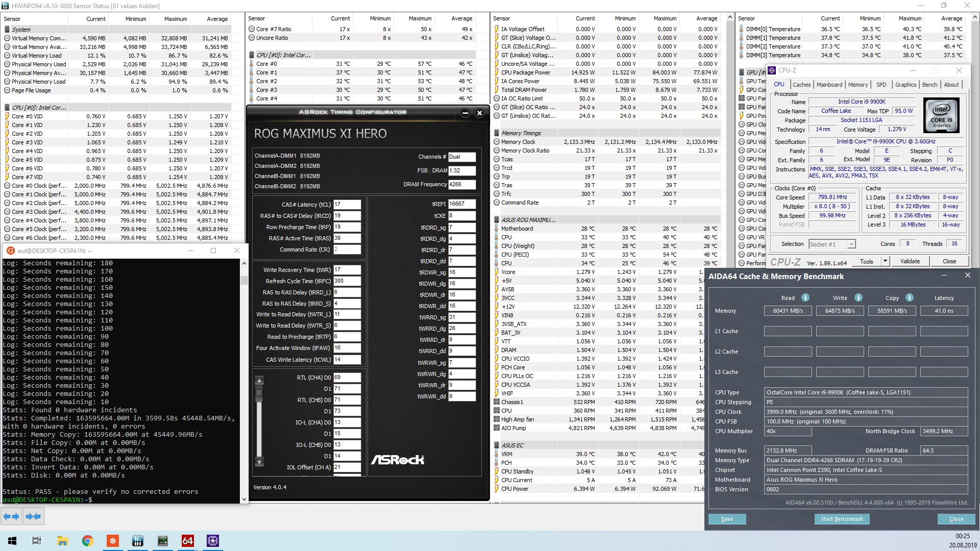
Task: Expand the Socket #1 selection combo box
Action: 851,244
